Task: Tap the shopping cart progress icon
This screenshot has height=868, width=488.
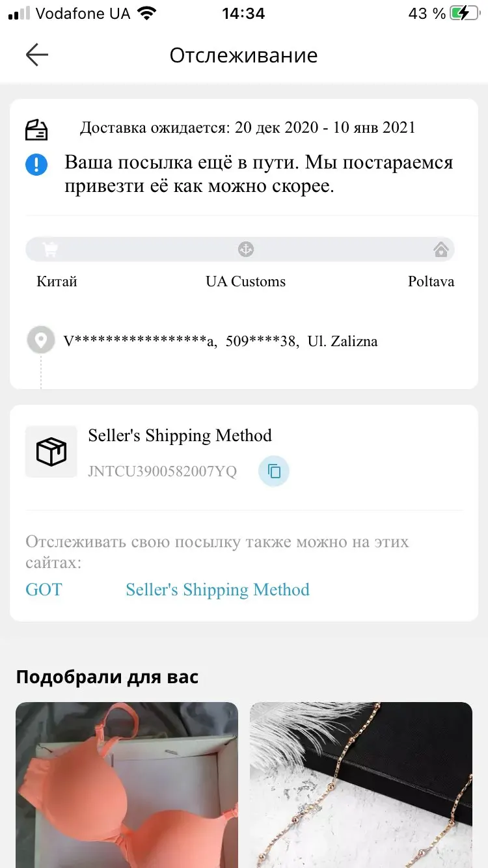Action: [50, 249]
